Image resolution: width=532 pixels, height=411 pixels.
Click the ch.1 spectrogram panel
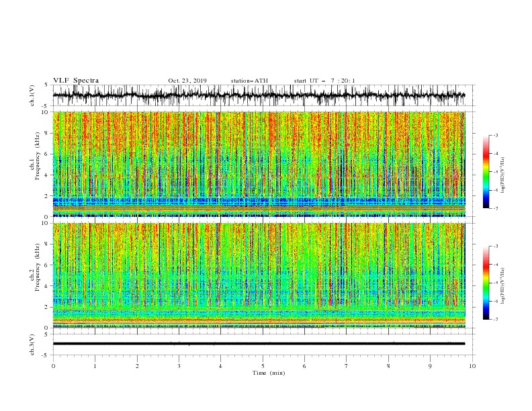pyautogui.click(x=259, y=164)
